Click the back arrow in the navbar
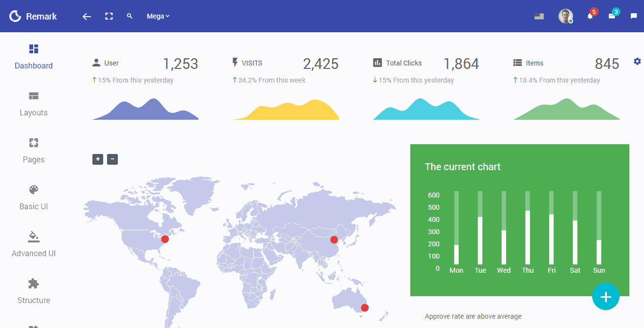This screenshot has width=644, height=328. [x=86, y=16]
